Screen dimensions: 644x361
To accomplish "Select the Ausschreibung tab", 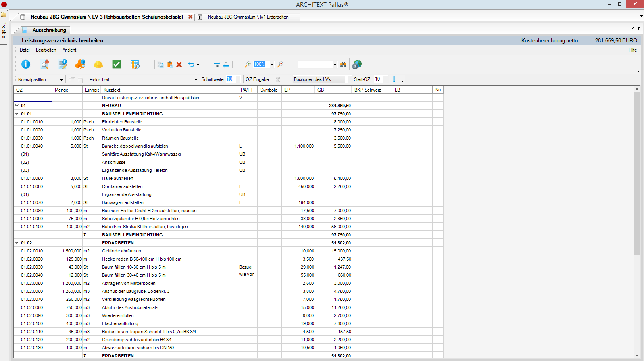I will point(49,30).
